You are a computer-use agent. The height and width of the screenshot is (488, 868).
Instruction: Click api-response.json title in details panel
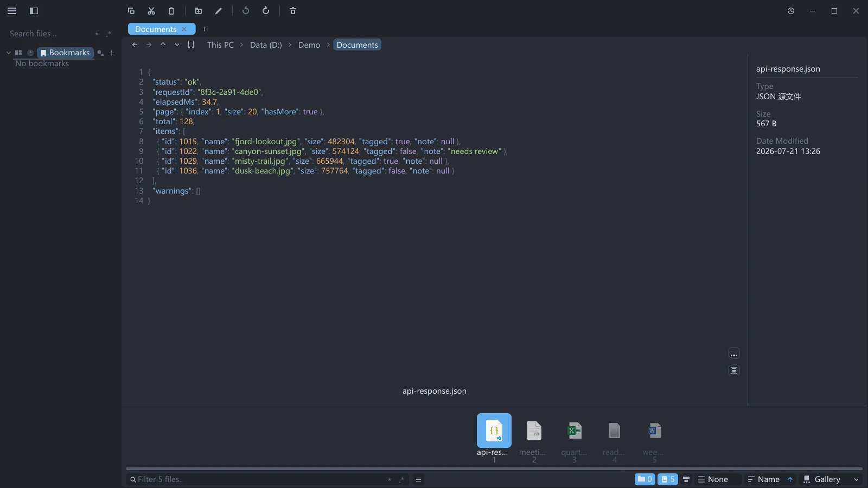coord(788,69)
